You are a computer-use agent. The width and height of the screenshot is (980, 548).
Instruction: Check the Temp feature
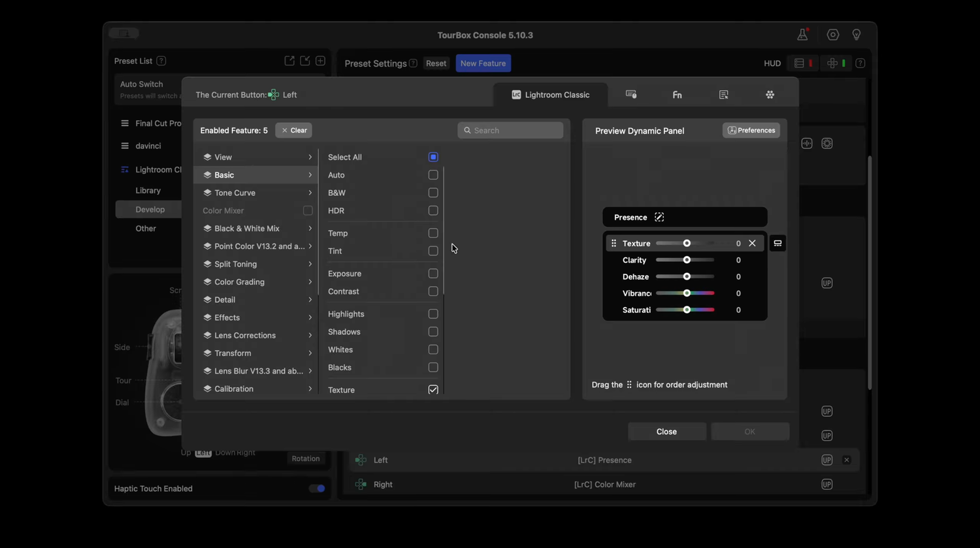(433, 233)
